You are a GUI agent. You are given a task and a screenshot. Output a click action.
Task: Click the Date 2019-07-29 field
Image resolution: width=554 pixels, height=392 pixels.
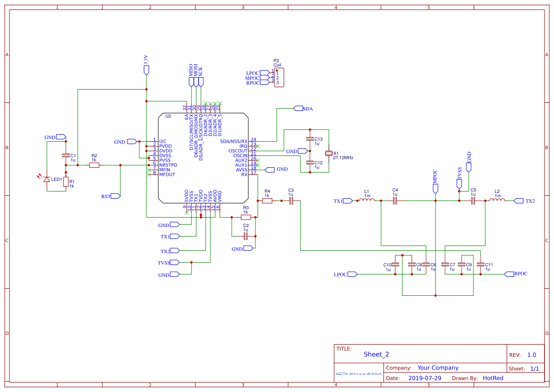[425, 378]
